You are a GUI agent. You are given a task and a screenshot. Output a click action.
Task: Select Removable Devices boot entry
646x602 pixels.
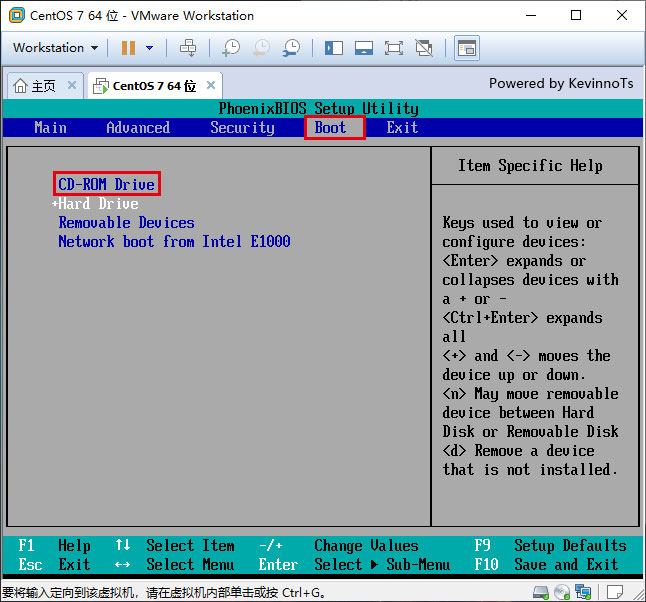pos(126,223)
